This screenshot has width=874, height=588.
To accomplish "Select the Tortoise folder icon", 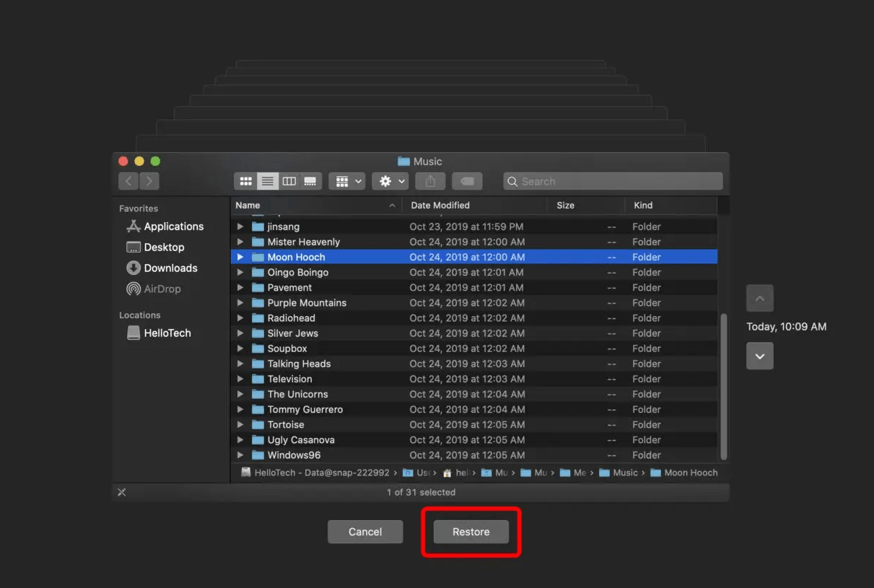I will (x=258, y=425).
